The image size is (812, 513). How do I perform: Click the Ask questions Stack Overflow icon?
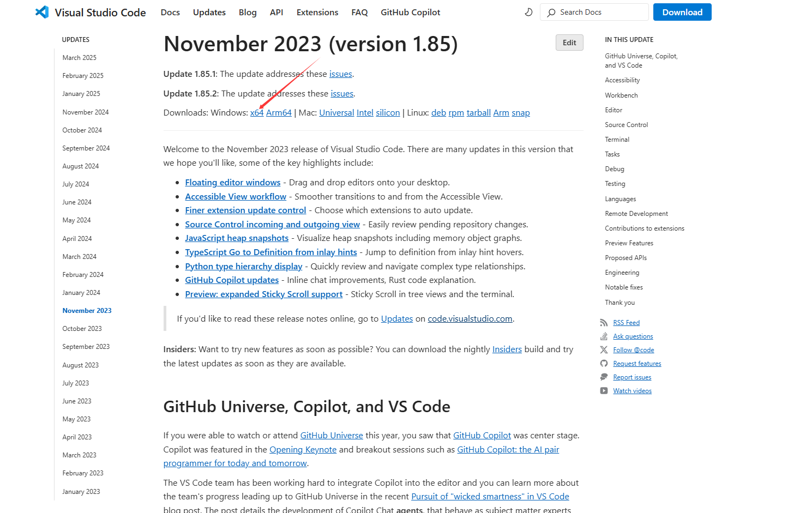(604, 336)
